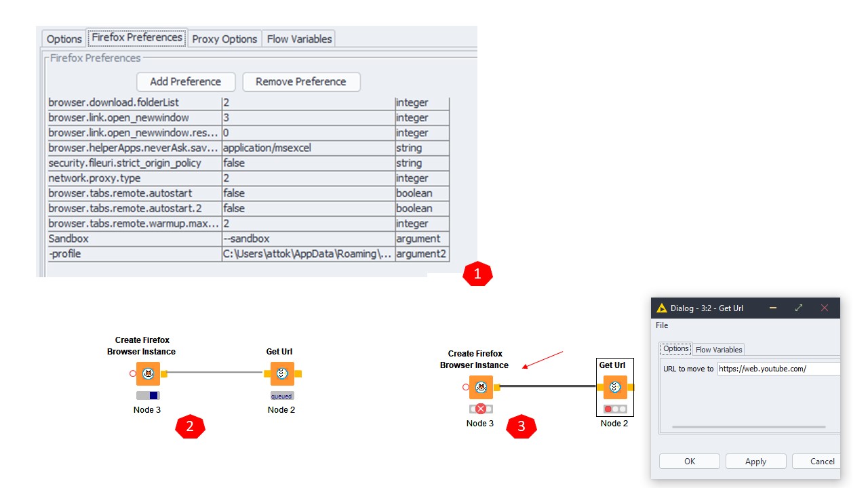Click the URL to move to input field
The height and width of the screenshot is (488, 868).
pyautogui.click(x=778, y=369)
